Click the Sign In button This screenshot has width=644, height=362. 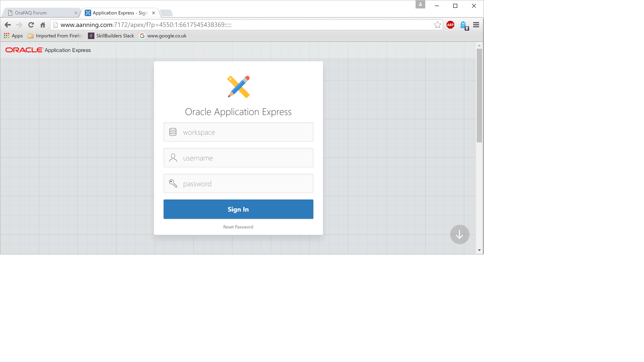coord(238,209)
